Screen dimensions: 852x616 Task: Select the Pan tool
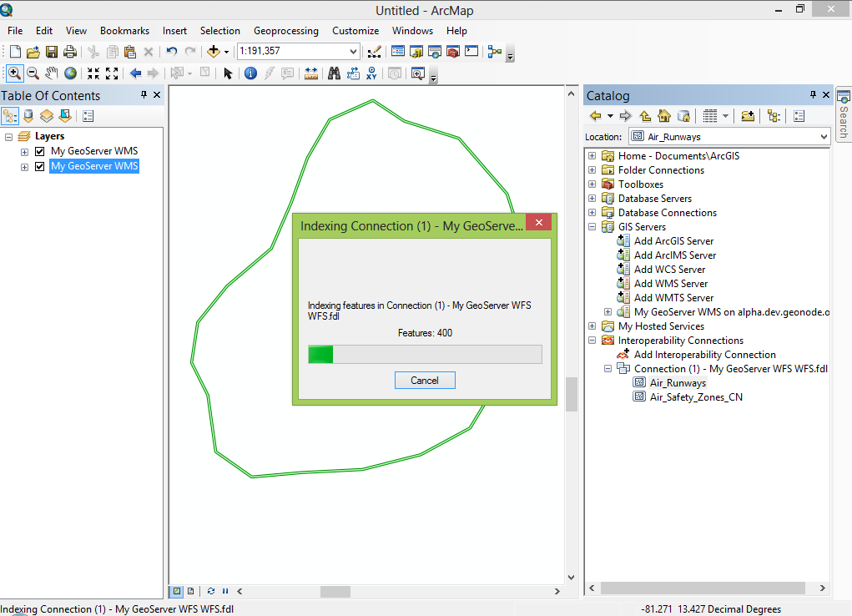[52, 73]
